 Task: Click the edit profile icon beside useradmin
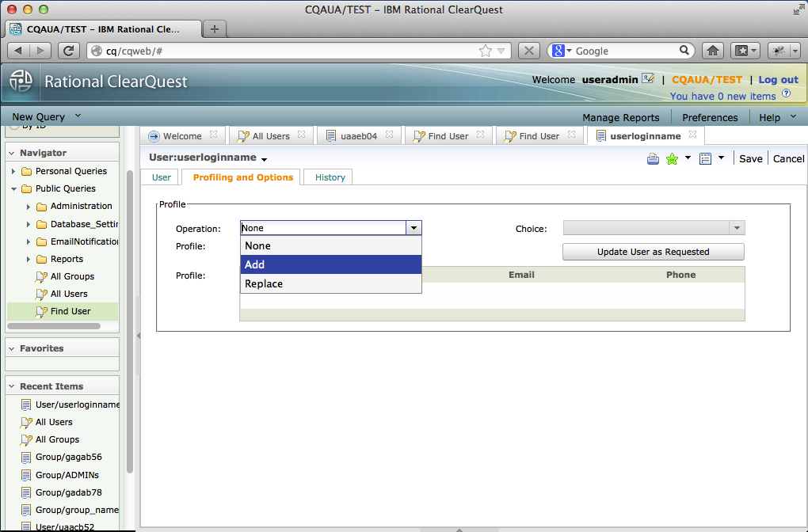click(648, 79)
